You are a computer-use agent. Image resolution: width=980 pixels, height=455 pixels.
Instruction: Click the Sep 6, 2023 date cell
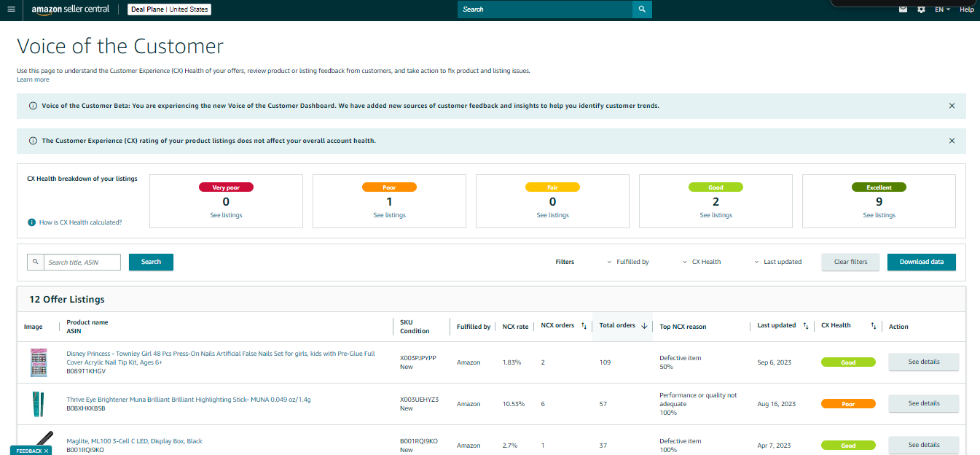point(774,362)
